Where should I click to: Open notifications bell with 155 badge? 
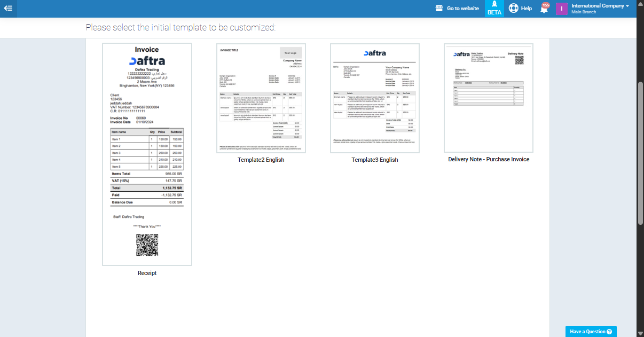pos(544,9)
